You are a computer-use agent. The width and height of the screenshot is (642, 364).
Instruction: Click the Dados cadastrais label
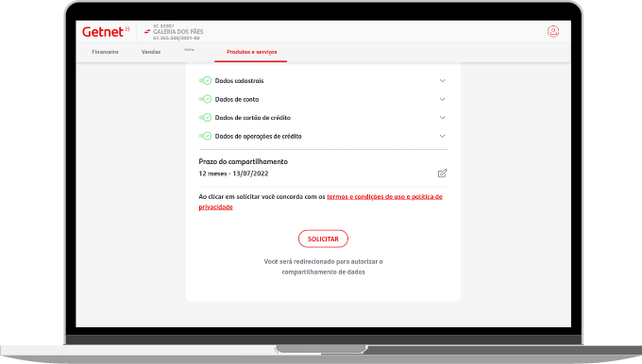(239, 80)
